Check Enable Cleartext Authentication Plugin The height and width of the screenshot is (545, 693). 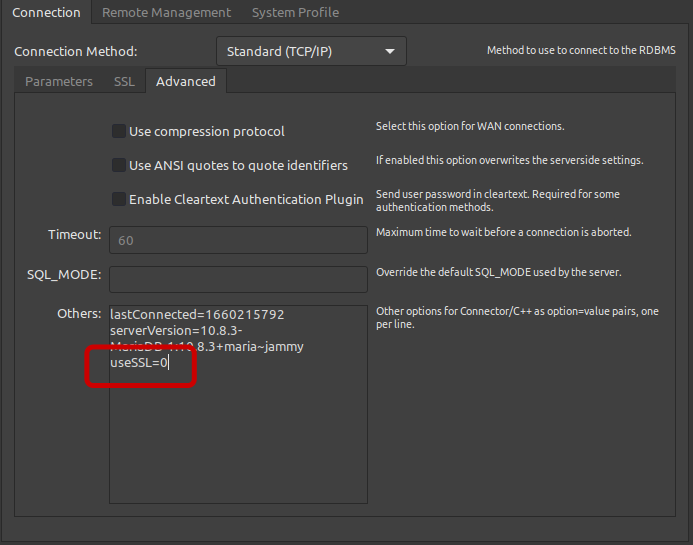tap(119, 199)
